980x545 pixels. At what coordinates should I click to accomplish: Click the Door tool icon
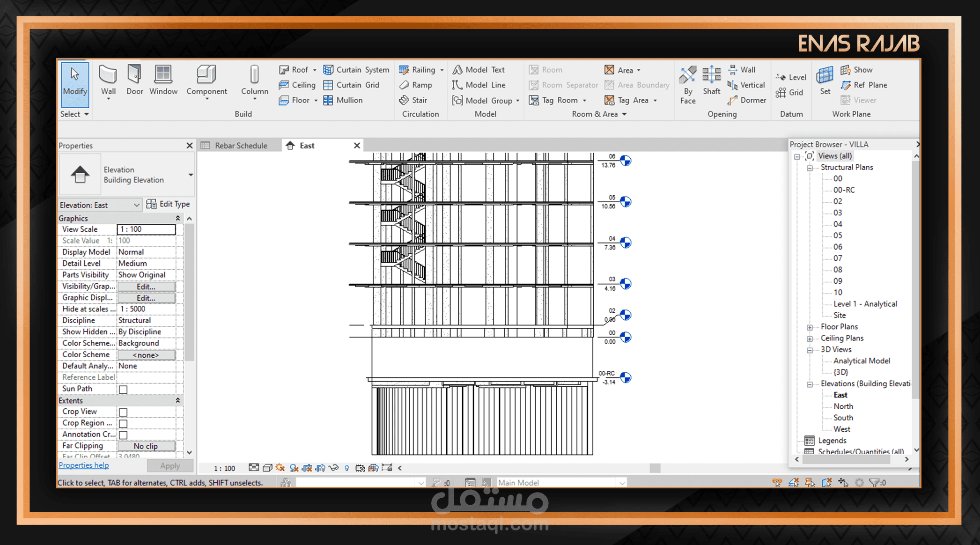coord(134,74)
